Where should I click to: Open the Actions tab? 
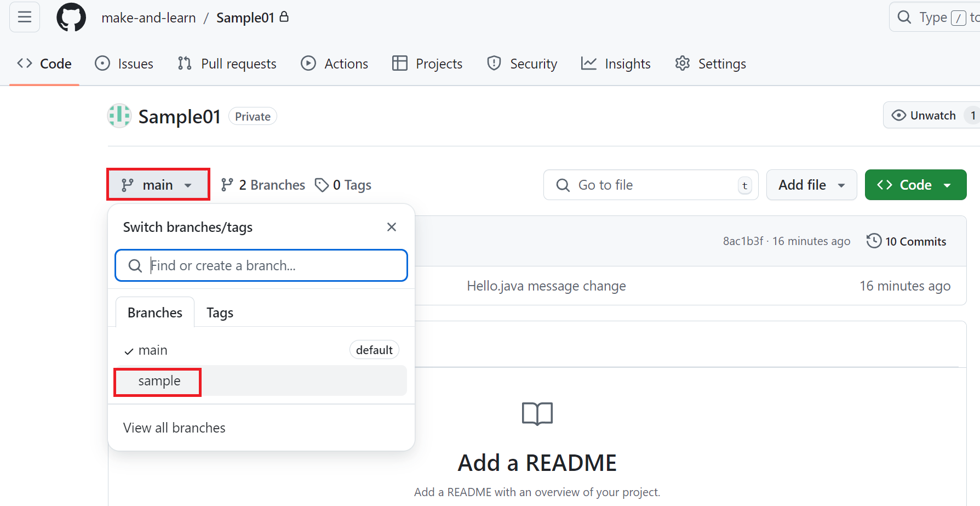335,64
